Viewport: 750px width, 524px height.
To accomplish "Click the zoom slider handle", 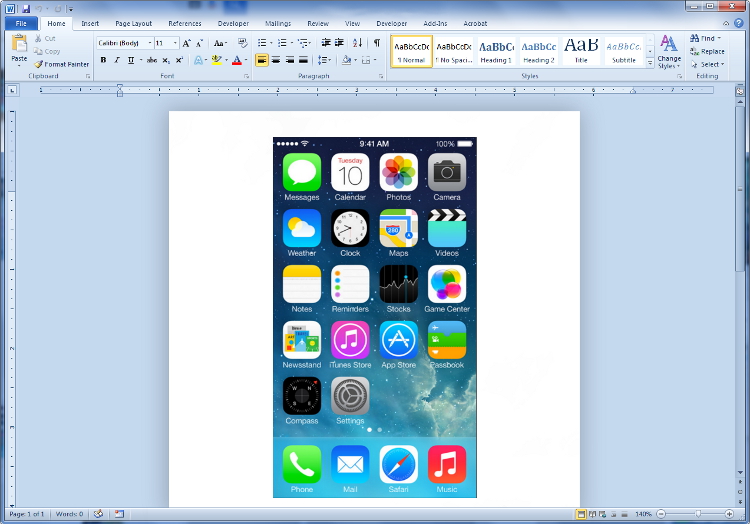I will pyautogui.click(x=698, y=514).
